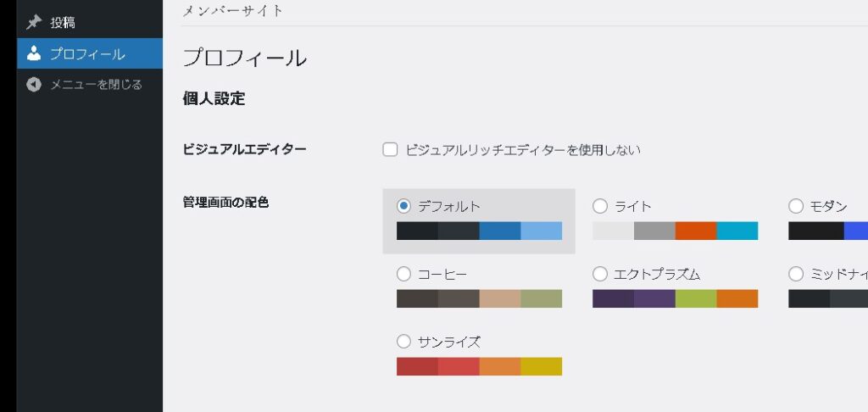
Task: Click the コーヒー scheme color palette strip
Action: point(479,298)
